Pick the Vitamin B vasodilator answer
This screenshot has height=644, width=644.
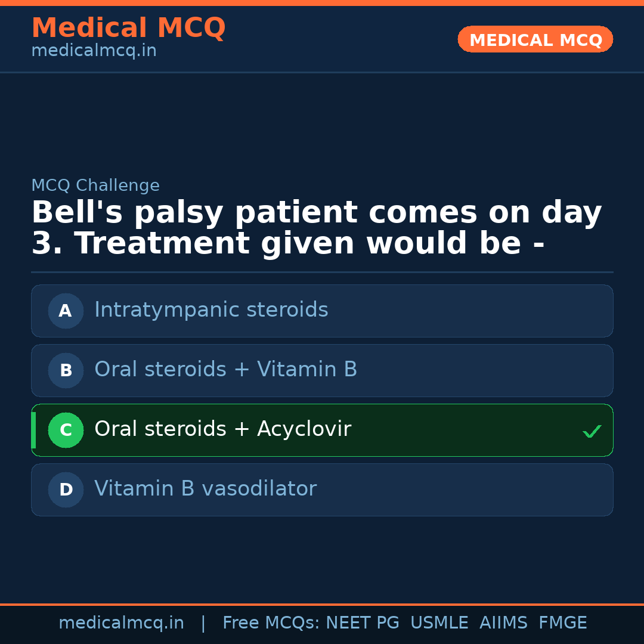coord(205,489)
